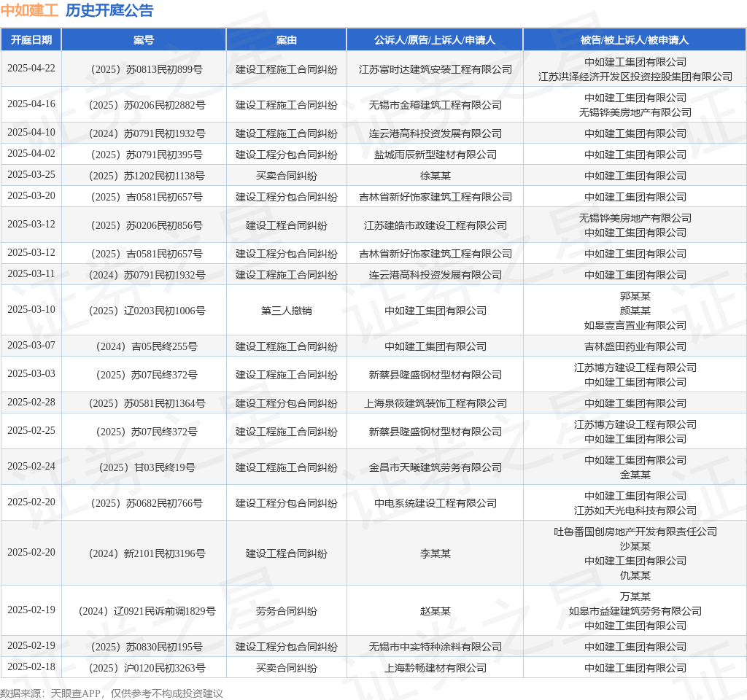747x700 pixels.
Task: Click the 案号 column header
Action: tap(144, 40)
